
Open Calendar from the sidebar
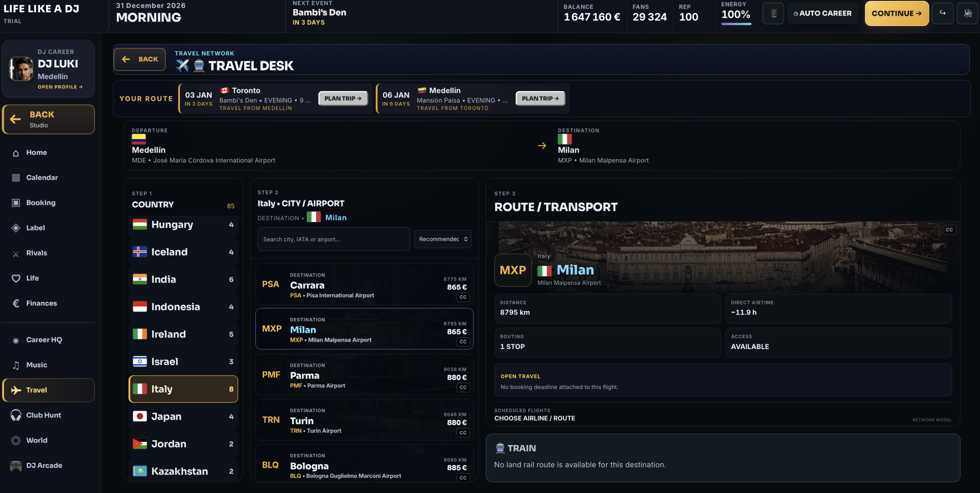pyautogui.click(x=48, y=178)
